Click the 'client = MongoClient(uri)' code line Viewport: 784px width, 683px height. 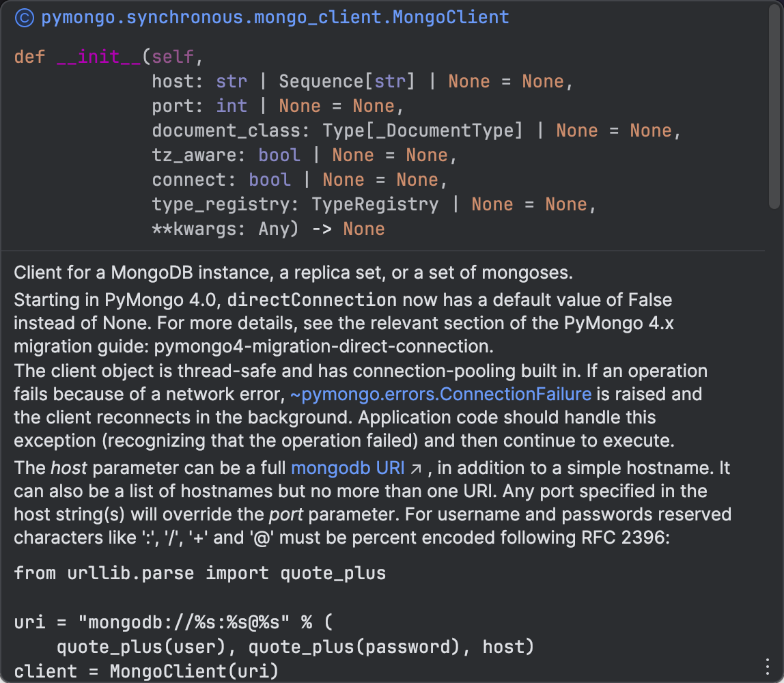point(147,671)
